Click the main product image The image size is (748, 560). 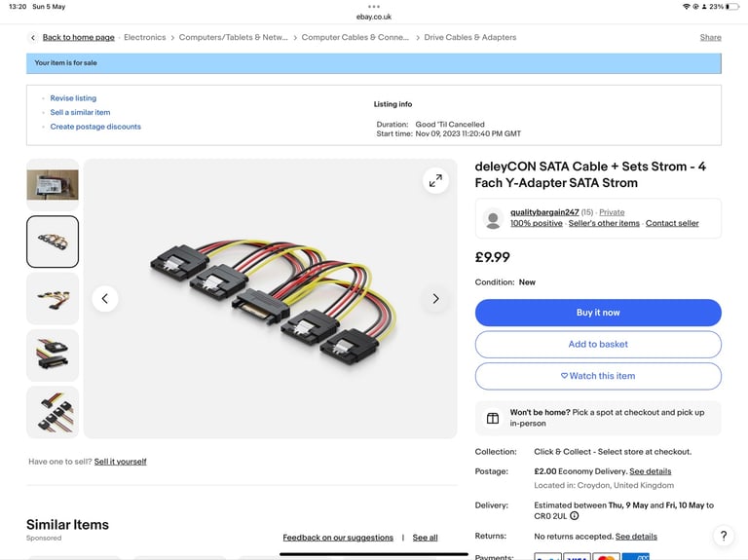coord(271,299)
